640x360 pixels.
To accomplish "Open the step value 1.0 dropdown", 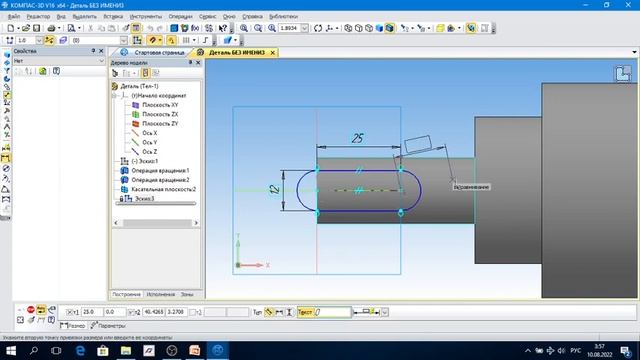I will click(x=39, y=40).
